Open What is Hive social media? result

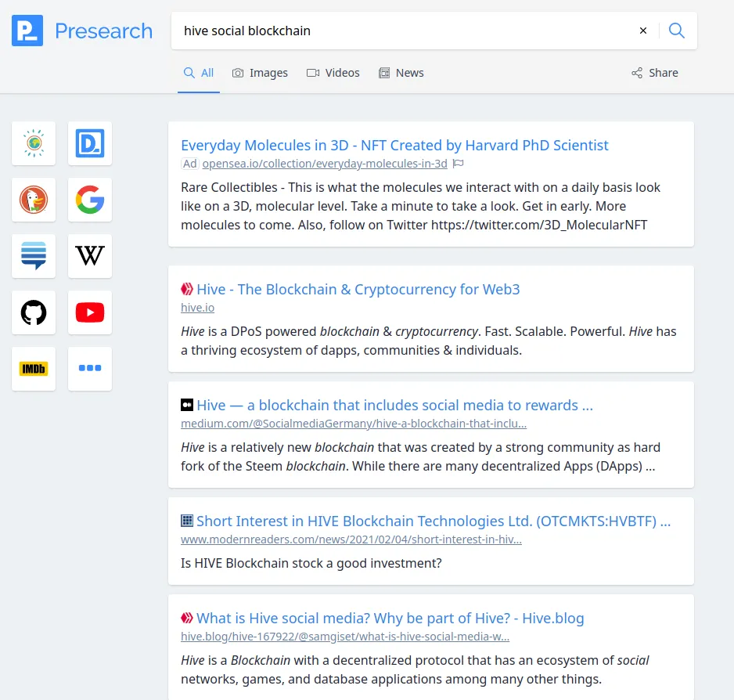tap(390, 619)
